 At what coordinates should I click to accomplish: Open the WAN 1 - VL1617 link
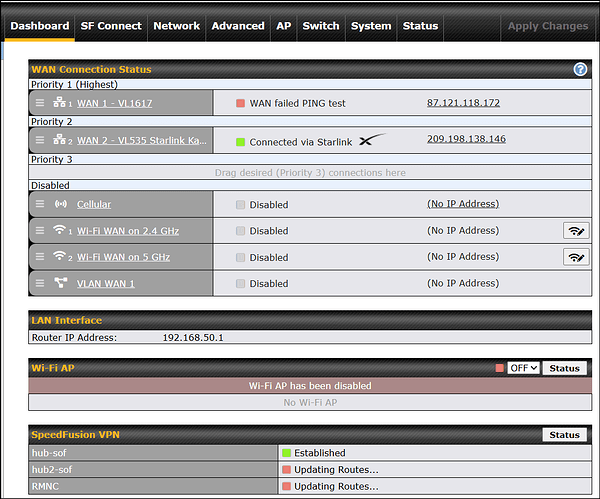coord(114,103)
